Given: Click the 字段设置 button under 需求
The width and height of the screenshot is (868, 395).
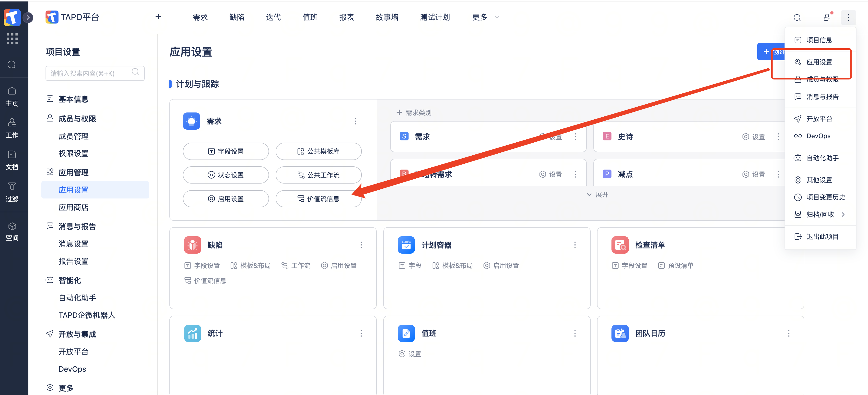Looking at the screenshot, I should point(226,151).
